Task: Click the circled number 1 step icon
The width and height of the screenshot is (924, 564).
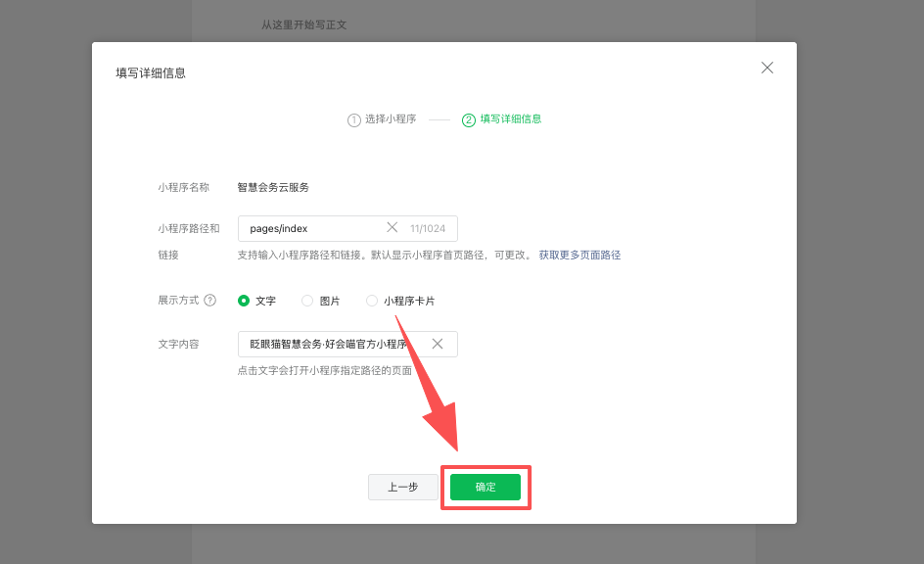Action: (354, 119)
